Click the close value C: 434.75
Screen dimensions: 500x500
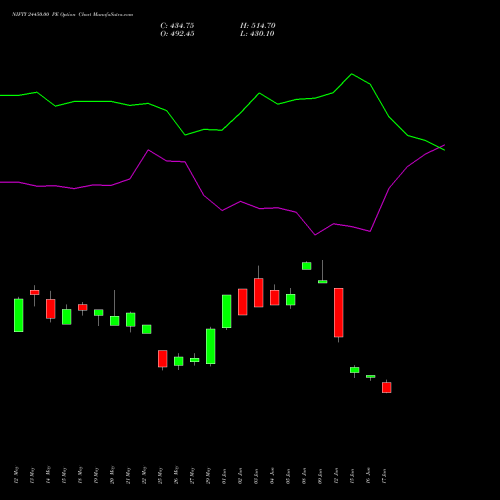[x=177, y=26]
